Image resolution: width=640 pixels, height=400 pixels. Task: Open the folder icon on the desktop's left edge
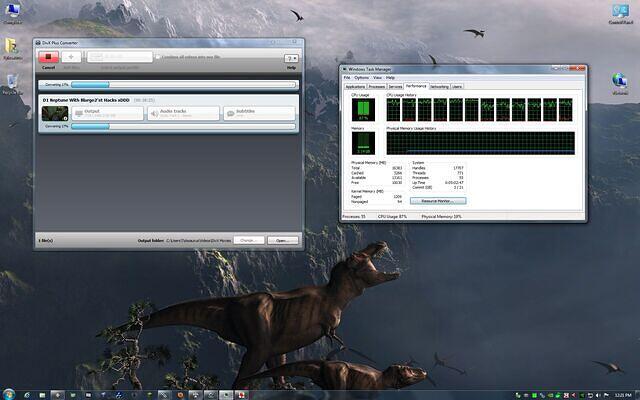pos(11,46)
